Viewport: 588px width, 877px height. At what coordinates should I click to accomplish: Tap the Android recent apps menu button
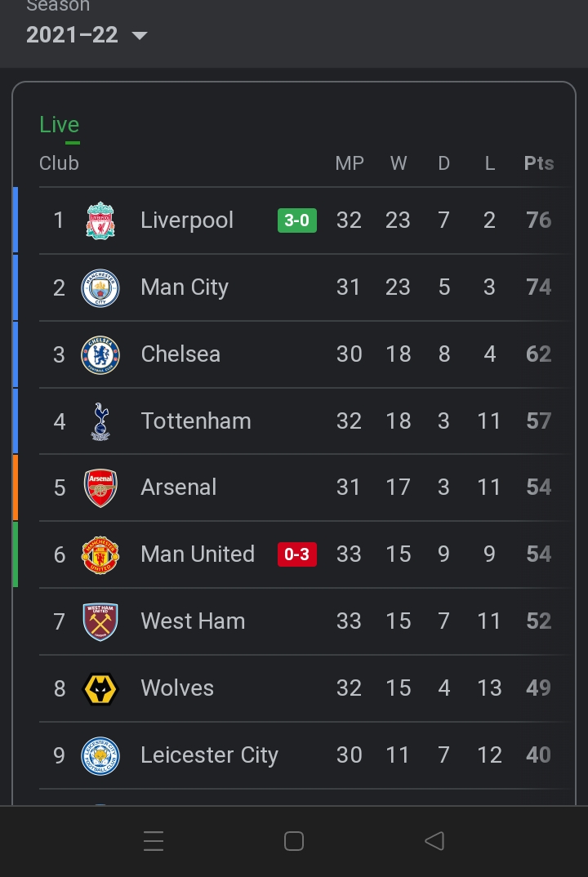click(x=154, y=841)
